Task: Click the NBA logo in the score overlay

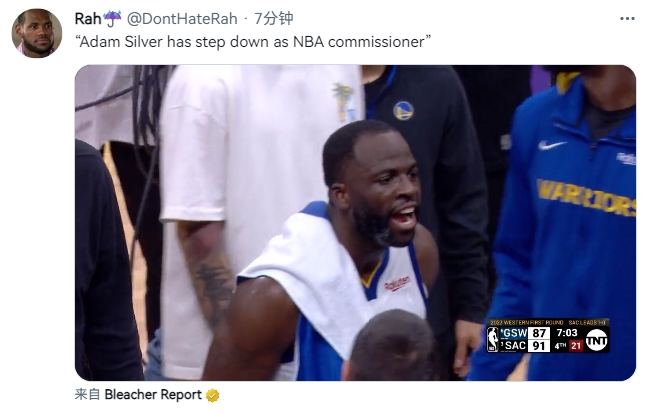Action: (493, 339)
